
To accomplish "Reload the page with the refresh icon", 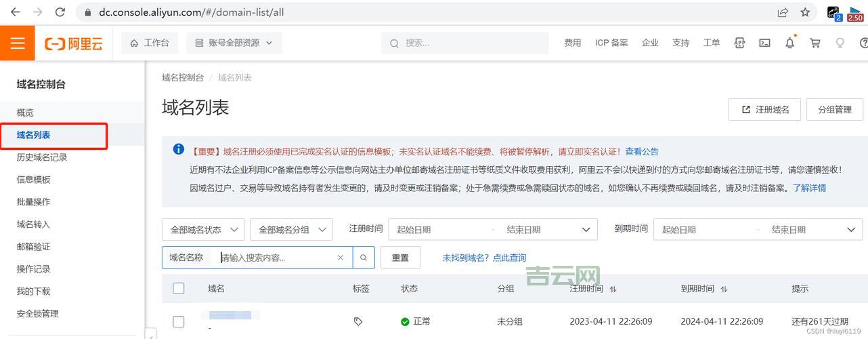I will tap(60, 12).
